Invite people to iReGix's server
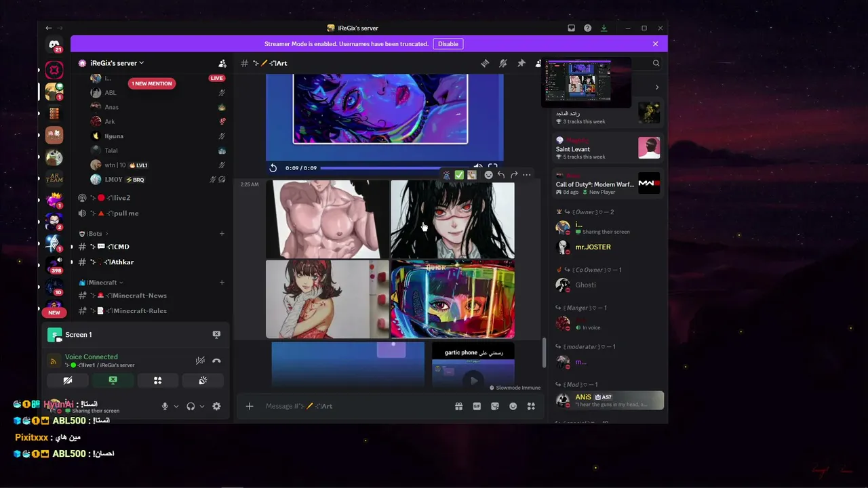This screenshot has width=868, height=488. [x=222, y=63]
